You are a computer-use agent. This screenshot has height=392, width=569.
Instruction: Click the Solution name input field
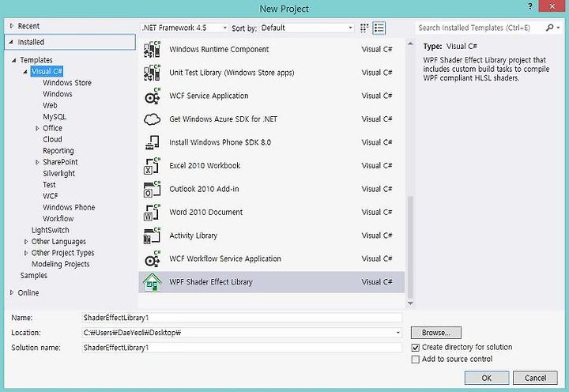tap(242, 348)
